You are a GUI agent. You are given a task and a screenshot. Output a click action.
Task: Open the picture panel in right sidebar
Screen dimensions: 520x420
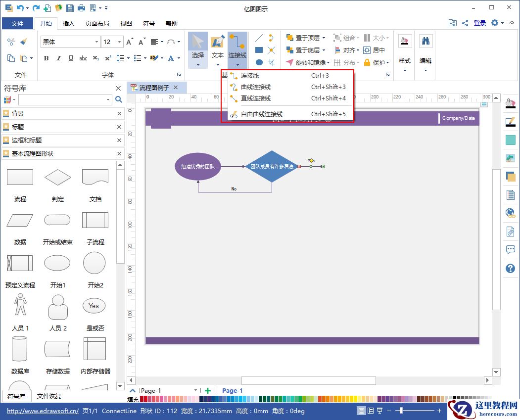click(511, 158)
